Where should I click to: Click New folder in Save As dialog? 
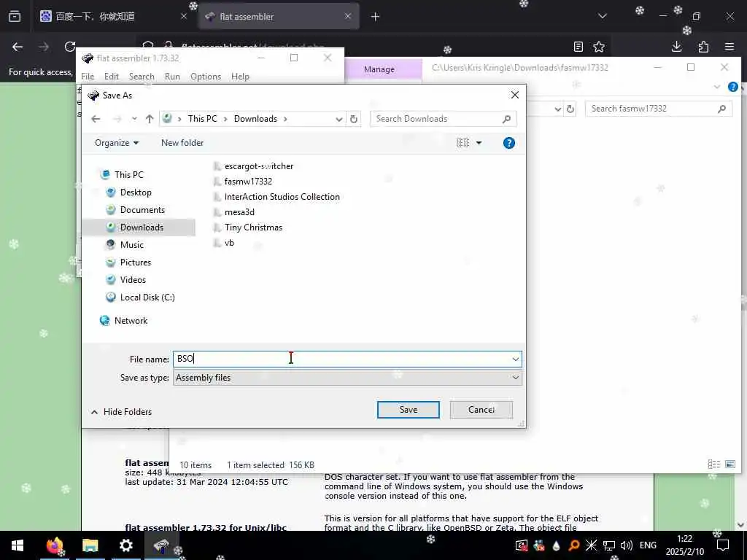182,143
